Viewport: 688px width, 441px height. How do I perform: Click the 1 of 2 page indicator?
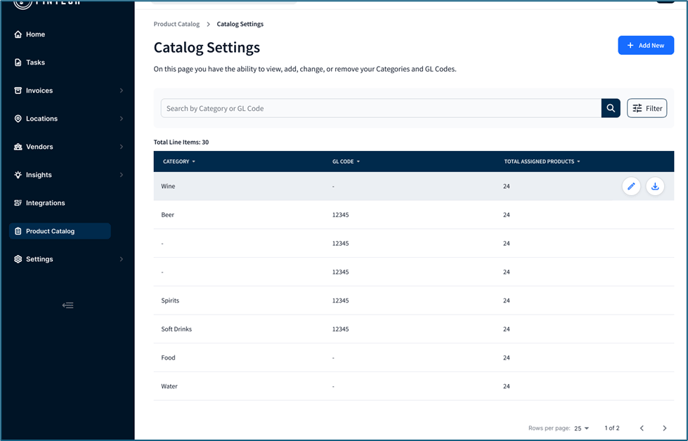(612, 428)
